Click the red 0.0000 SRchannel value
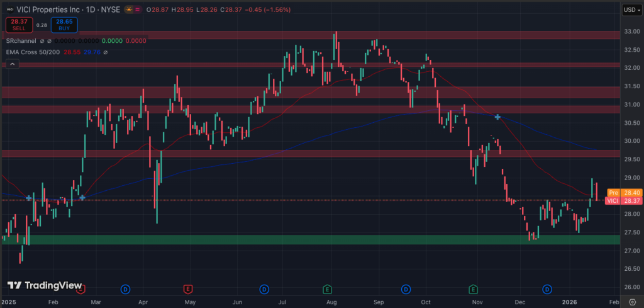 tap(136, 41)
